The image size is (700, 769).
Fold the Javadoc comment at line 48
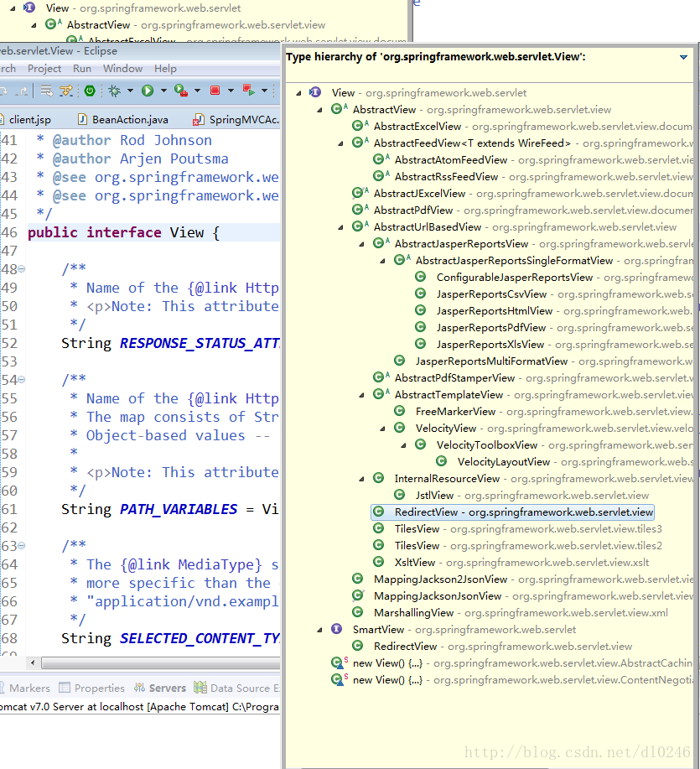[22, 268]
